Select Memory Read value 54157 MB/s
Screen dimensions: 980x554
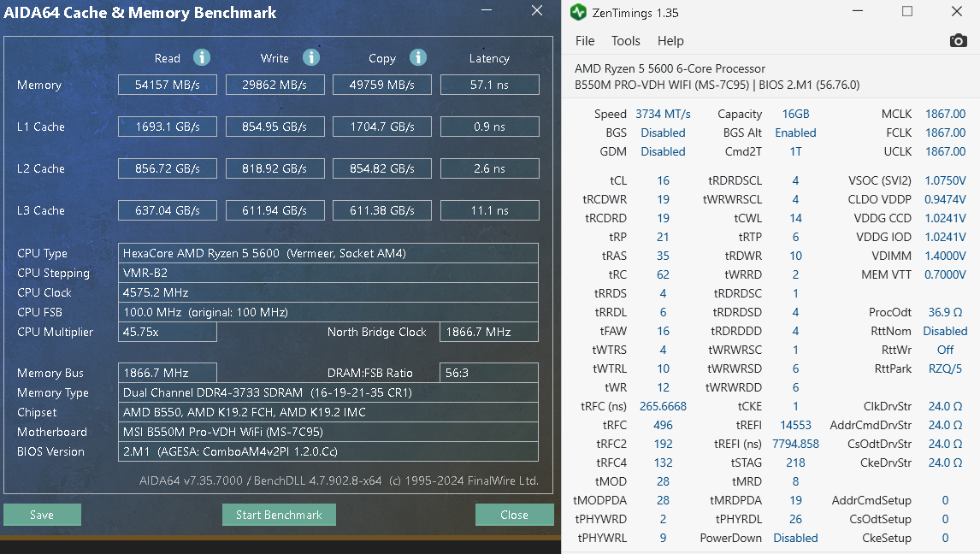tap(168, 85)
